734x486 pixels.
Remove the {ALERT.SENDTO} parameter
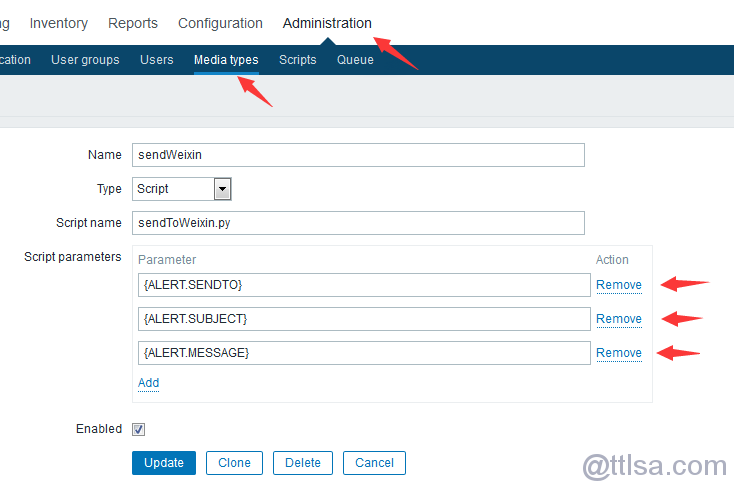[619, 285]
